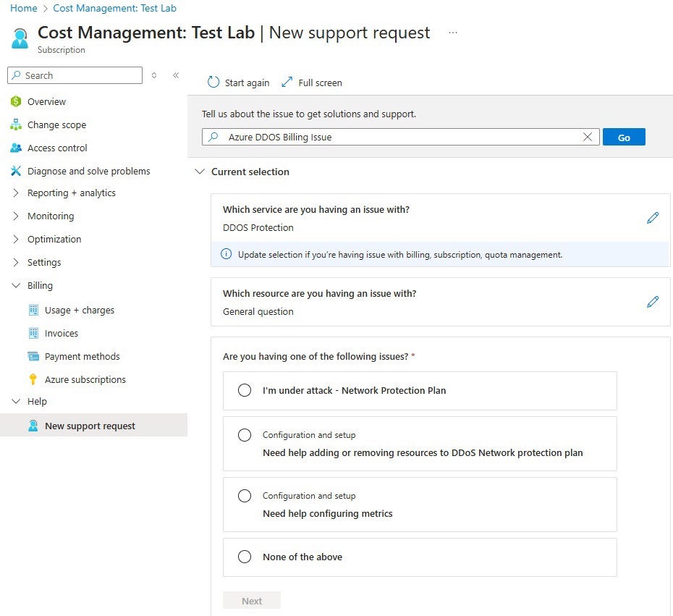Choose Need help configuring metrics option
The height and width of the screenshot is (616, 673).
(245, 496)
